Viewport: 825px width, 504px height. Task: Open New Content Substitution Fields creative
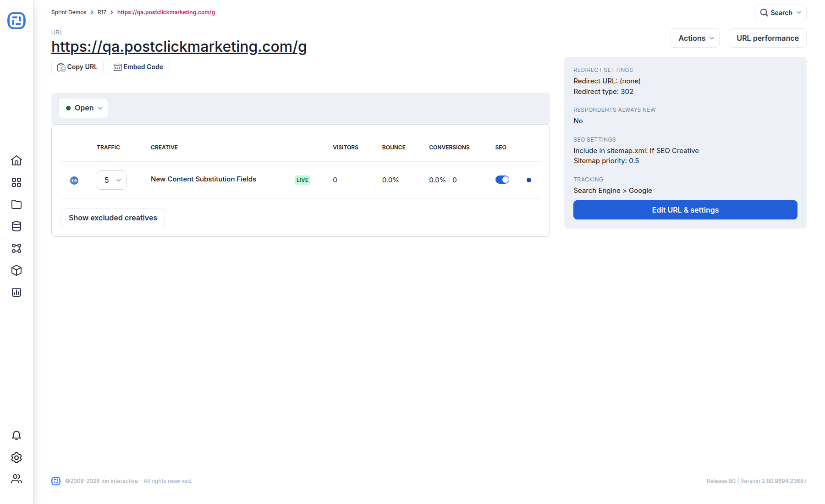click(x=203, y=179)
